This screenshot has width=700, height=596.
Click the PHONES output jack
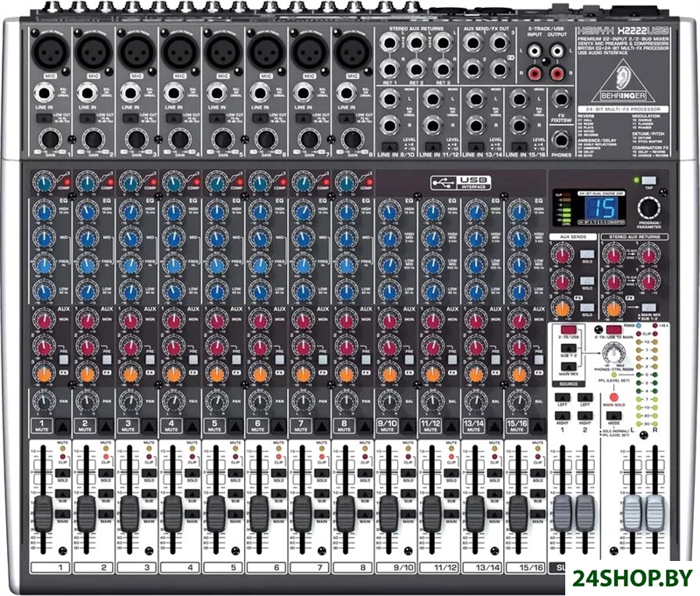point(561,140)
